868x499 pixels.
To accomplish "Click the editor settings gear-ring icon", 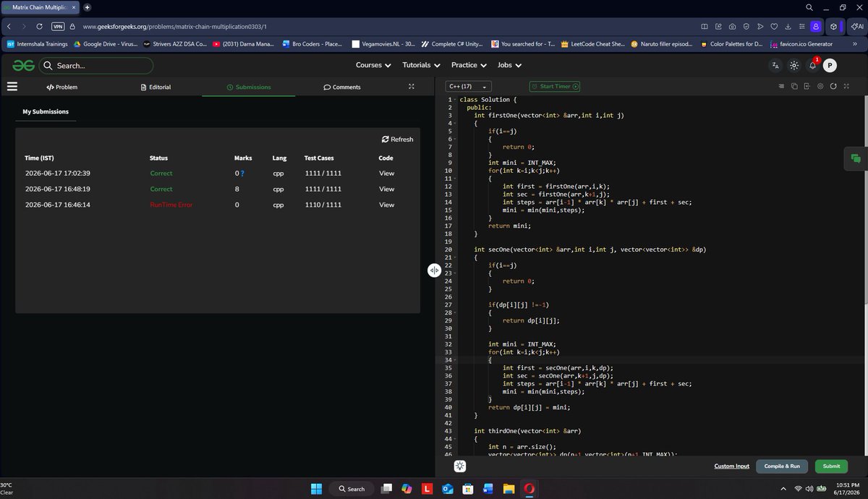I will coord(820,86).
